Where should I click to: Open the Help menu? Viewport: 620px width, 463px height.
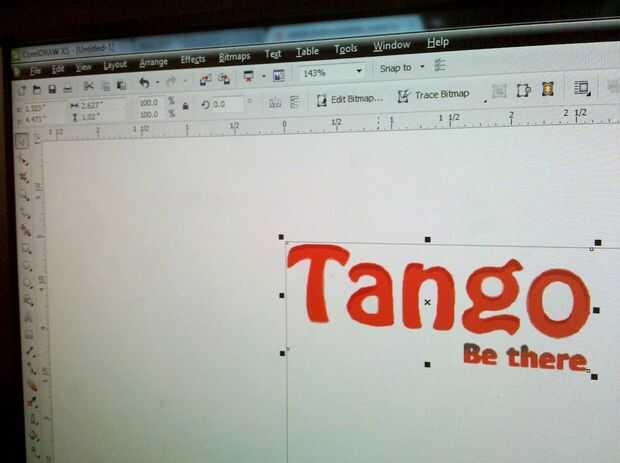point(438,42)
